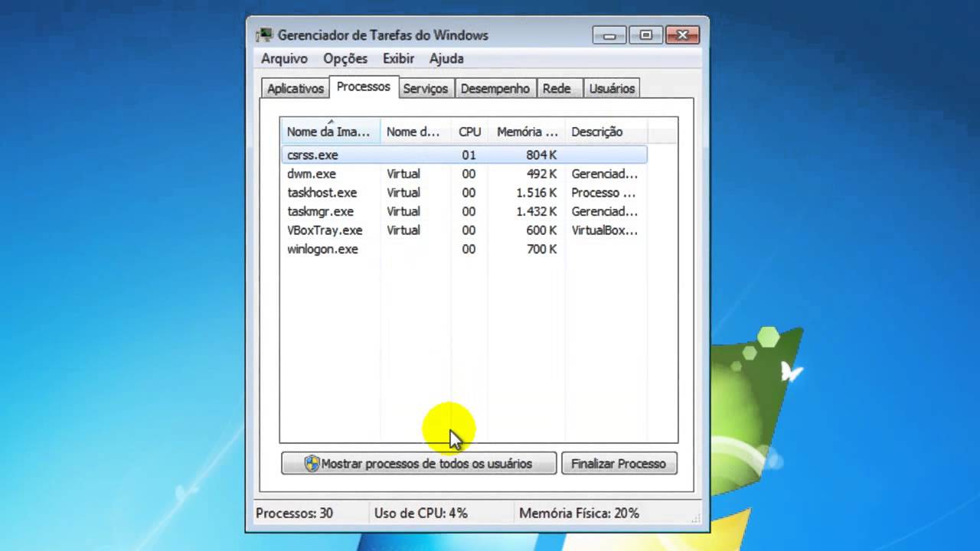The image size is (980, 551).
Task: Open the Ajuda menu
Action: pyautogui.click(x=446, y=59)
